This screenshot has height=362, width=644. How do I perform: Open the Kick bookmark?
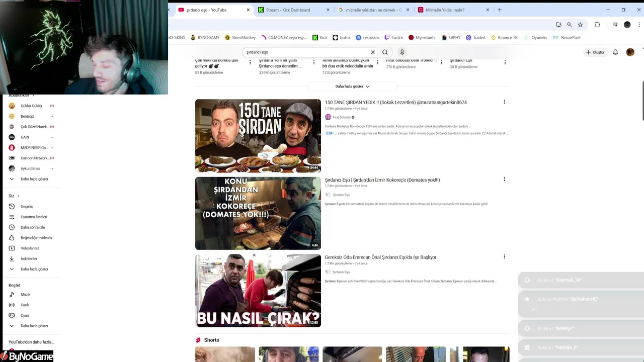point(319,37)
